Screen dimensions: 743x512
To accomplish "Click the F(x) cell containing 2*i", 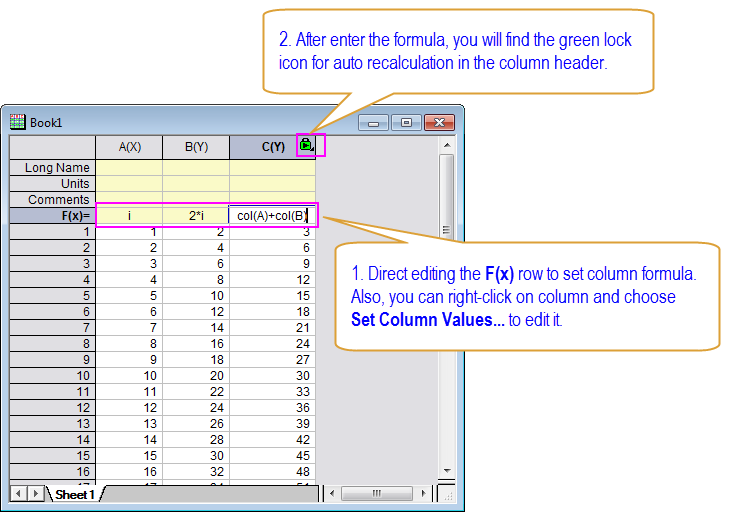I will click(x=196, y=215).
